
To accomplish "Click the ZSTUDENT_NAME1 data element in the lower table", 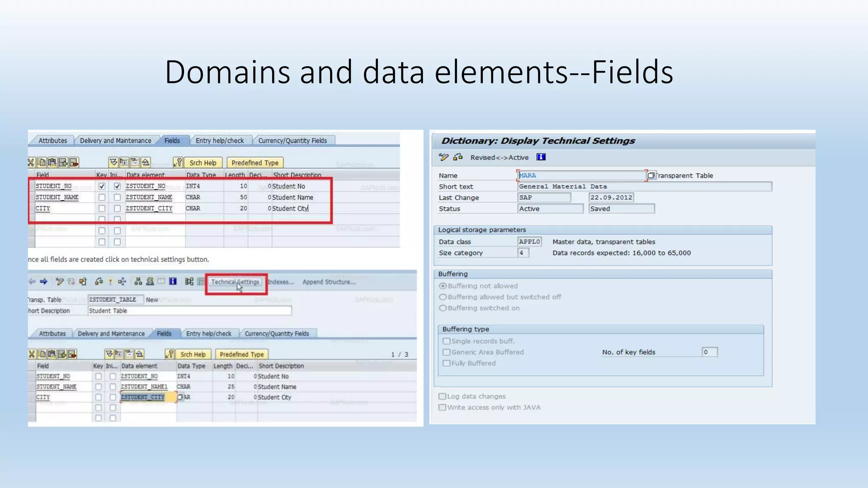I will coord(144,387).
